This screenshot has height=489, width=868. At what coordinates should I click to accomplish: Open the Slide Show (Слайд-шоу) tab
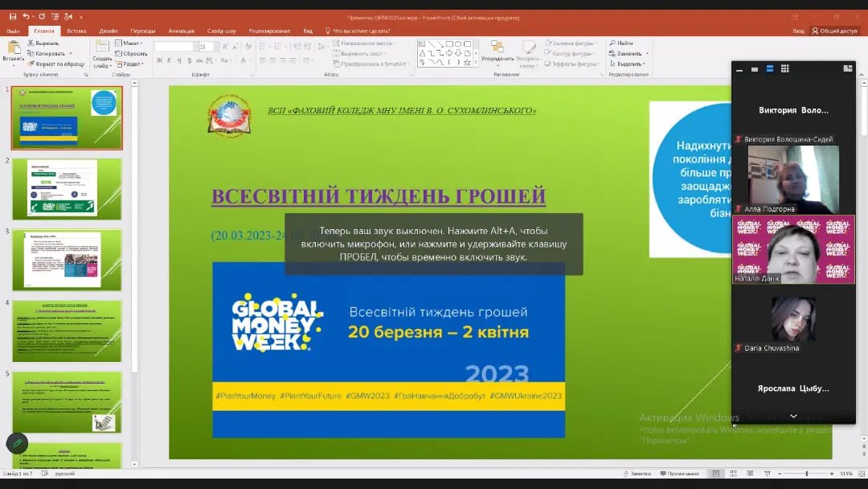(x=221, y=31)
